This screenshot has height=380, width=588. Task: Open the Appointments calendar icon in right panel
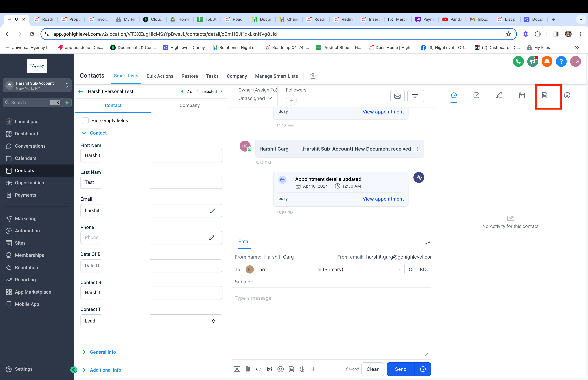pyautogui.click(x=522, y=95)
